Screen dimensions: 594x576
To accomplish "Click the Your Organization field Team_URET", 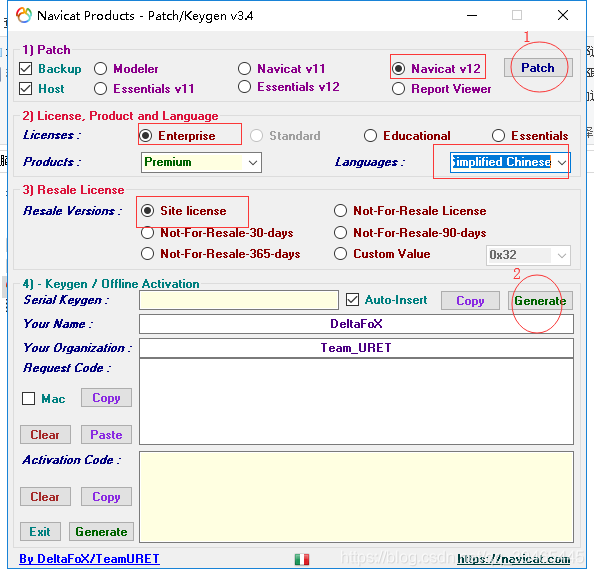I will tap(356, 348).
